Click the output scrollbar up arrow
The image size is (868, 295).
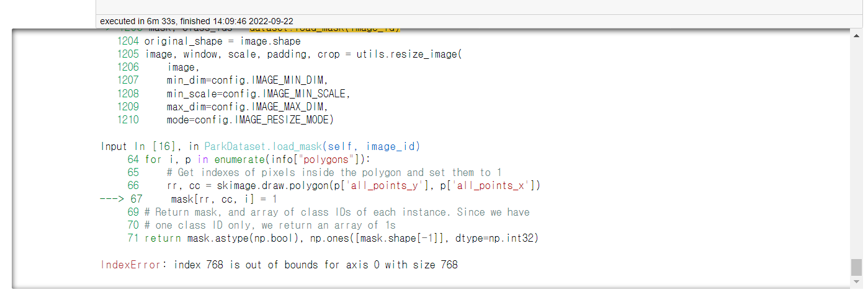(x=856, y=35)
